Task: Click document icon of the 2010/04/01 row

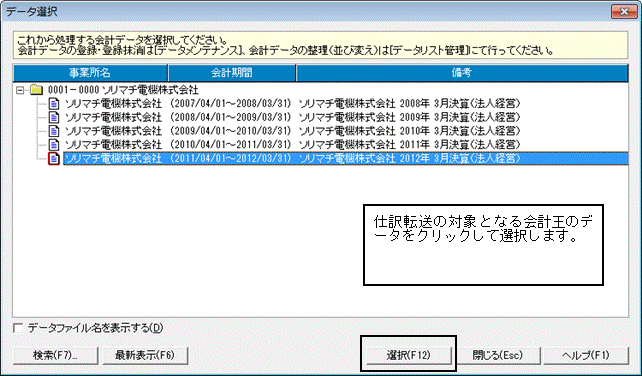Action: point(54,145)
